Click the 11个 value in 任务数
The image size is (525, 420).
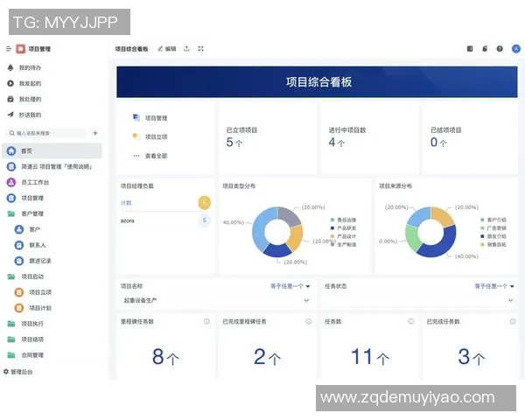370,357
